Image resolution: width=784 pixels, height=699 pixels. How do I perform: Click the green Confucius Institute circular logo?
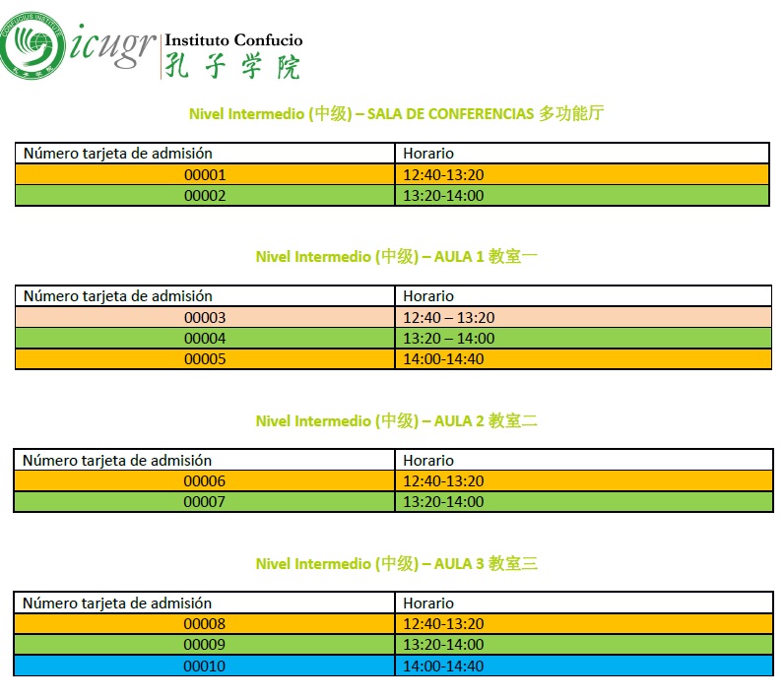coord(32,45)
